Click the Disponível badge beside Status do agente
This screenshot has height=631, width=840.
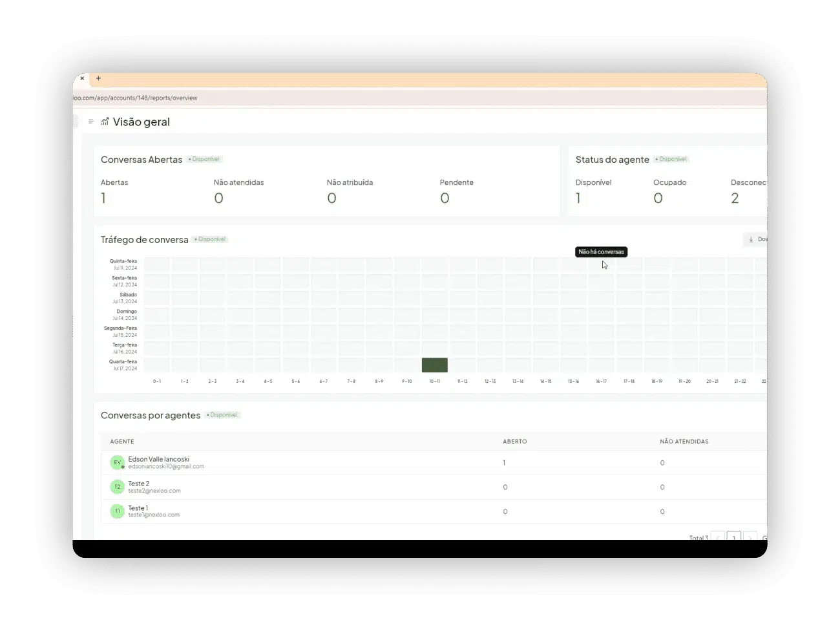tap(671, 159)
